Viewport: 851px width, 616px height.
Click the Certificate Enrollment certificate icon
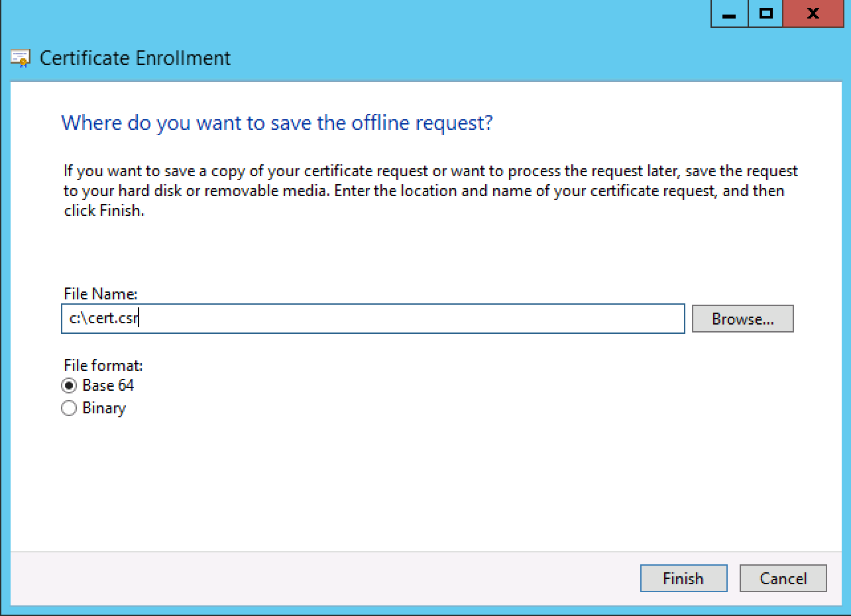coord(21,58)
